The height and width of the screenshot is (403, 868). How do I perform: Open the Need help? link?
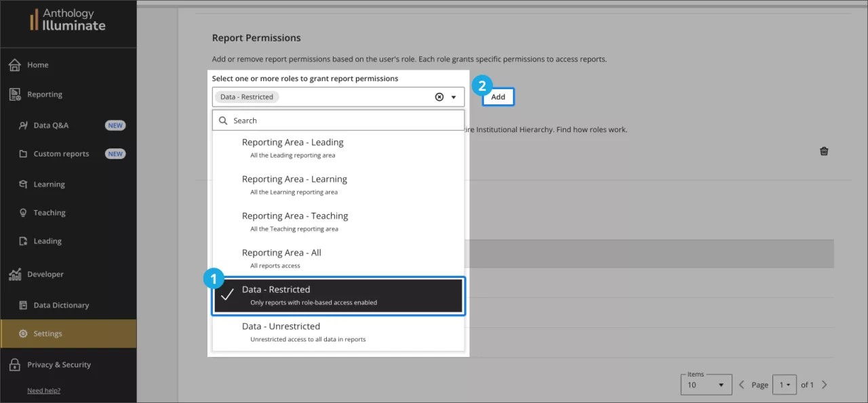[x=43, y=390]
